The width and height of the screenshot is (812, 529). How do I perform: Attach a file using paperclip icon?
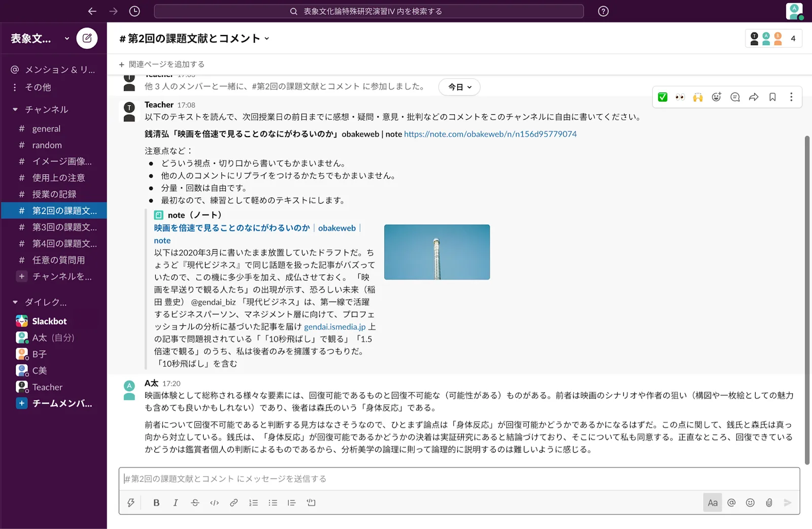pyautogui.click(x=769, y=503)
